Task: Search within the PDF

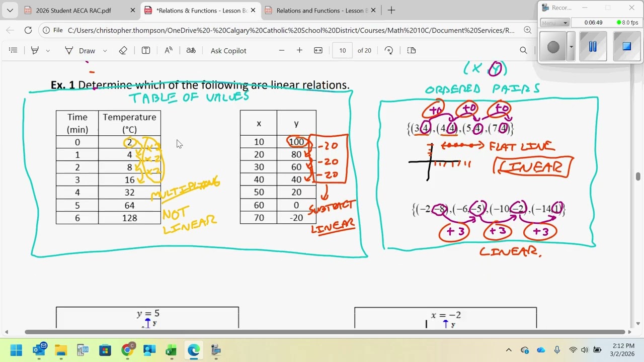Action: coord(523,50)
